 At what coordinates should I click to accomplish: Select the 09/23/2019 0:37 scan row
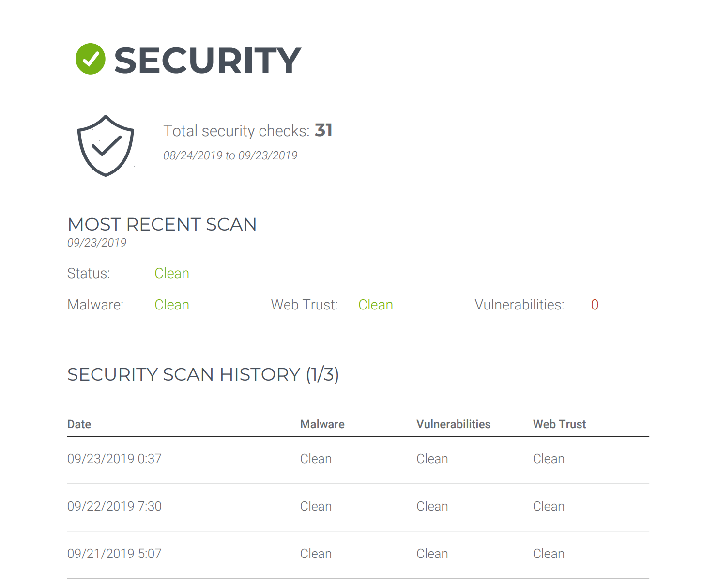(115, 459)
